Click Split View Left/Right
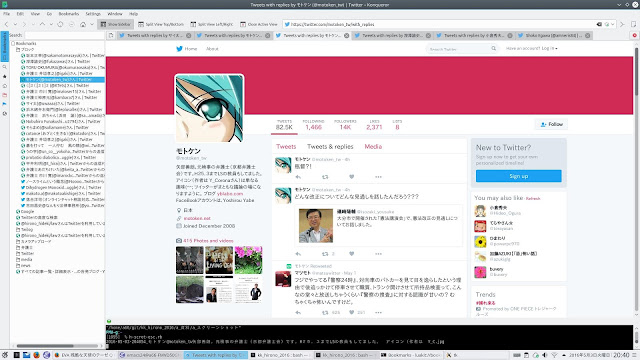 (x=212, y=24)
